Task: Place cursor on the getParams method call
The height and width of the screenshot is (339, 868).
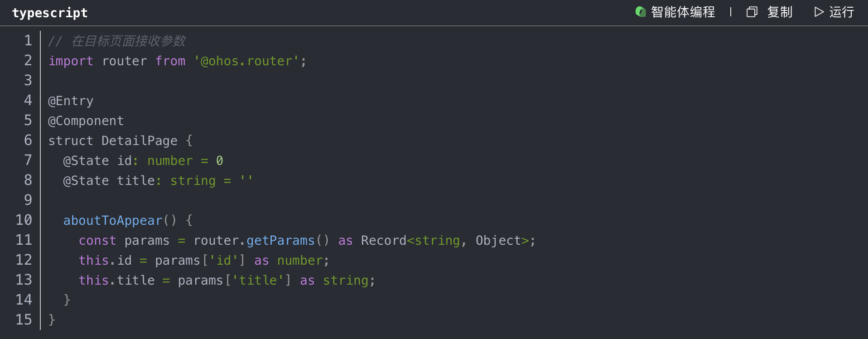Action: point(280,240)
